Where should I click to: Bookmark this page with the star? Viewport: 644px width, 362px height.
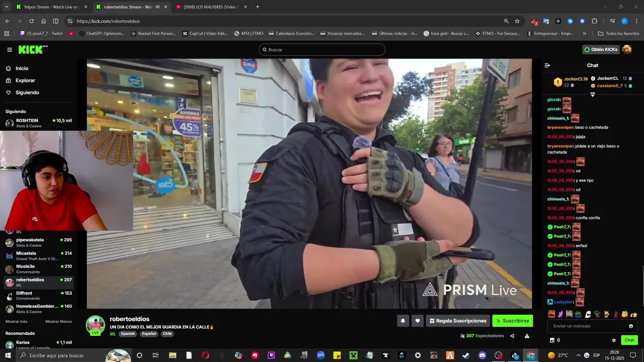[517, 21]
